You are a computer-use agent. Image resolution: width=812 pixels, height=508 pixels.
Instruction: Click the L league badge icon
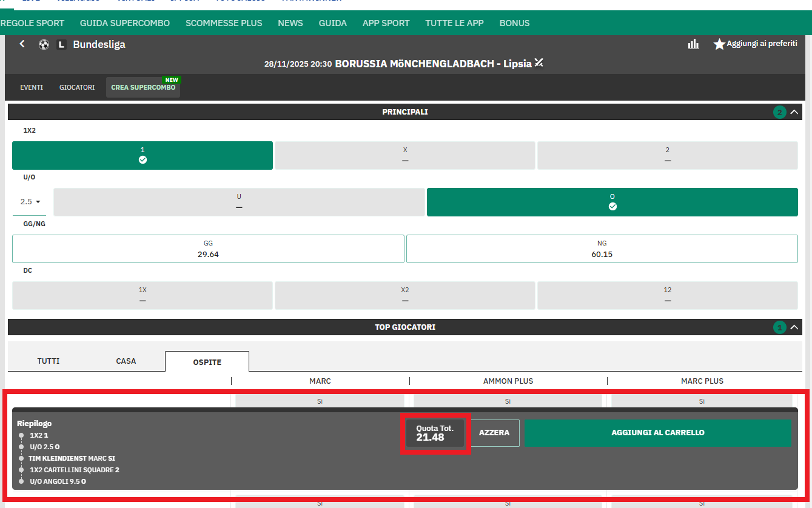coord(61,44)
